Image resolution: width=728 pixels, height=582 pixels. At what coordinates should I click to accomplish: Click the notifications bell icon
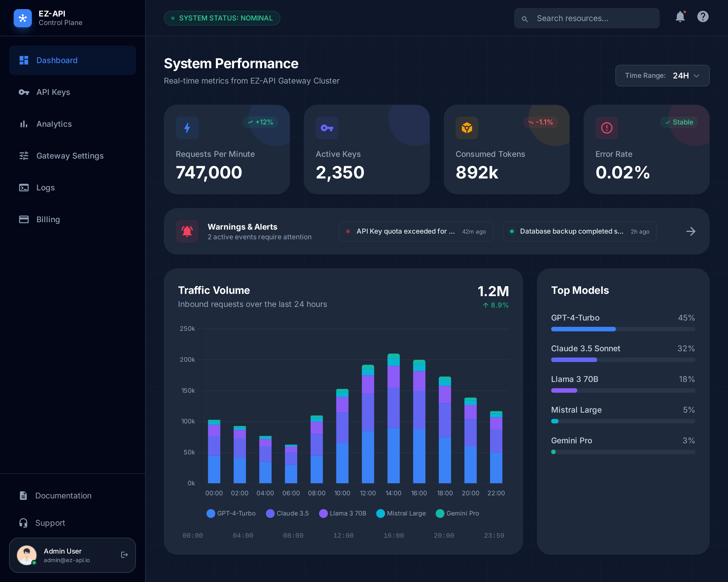[680, 17]
